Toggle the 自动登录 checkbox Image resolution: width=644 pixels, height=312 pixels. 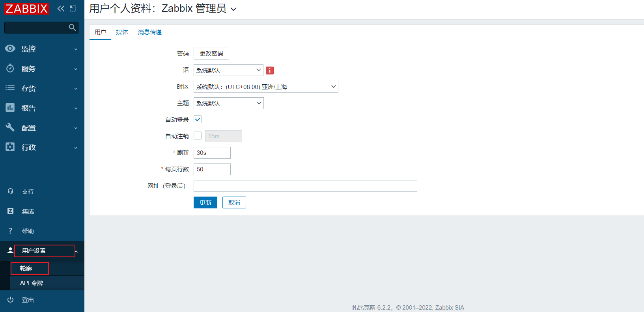click(198, 119)
